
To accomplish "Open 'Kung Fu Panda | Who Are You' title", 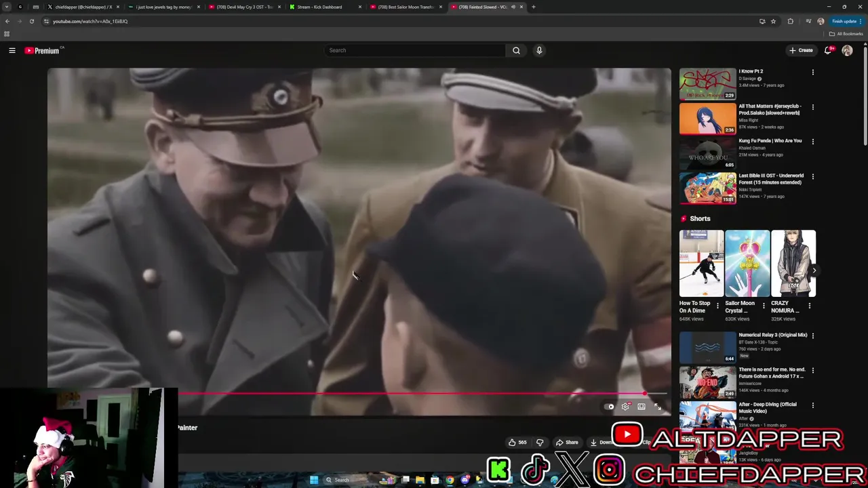I will click(770, 141).
